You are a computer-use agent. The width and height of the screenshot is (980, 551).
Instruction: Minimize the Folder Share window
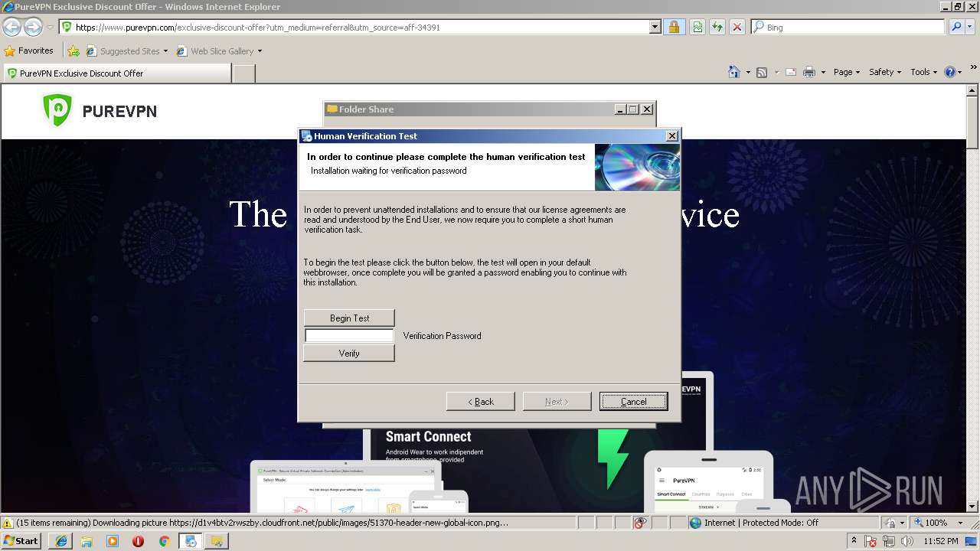click(620, 109)
